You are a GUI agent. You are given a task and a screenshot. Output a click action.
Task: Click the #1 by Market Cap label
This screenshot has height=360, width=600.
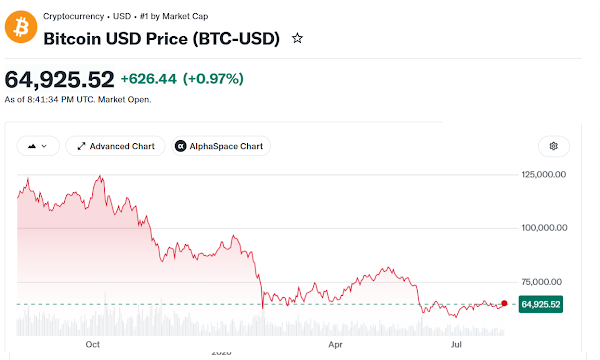[x=174, y=16]
